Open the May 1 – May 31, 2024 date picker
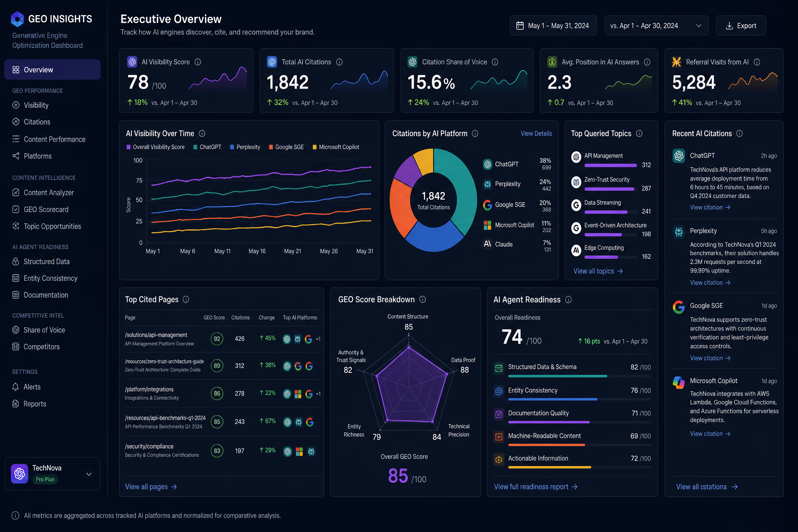 tap(553, 25)
